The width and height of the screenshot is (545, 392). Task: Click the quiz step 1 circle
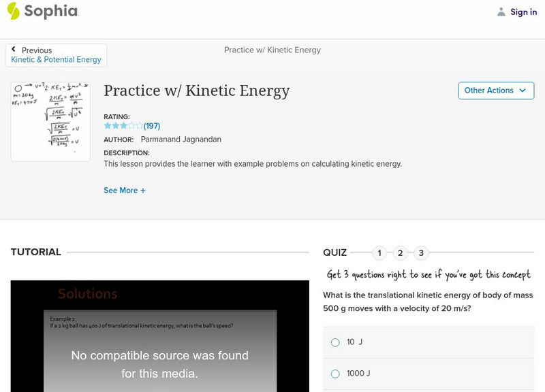(379, 252)
